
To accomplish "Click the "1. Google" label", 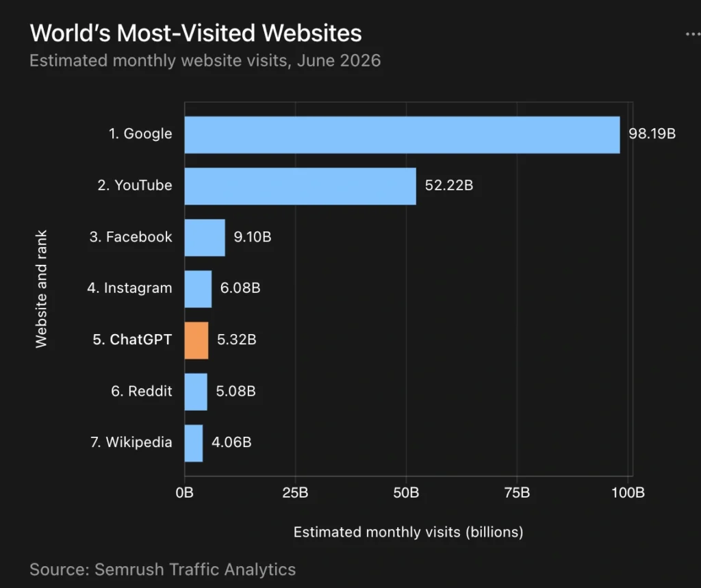I will [140, 133].
